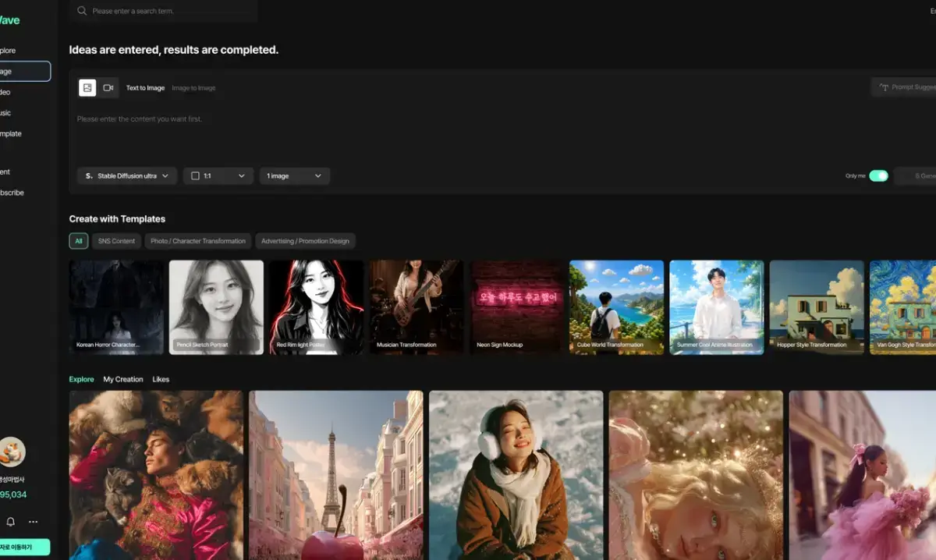Open the blonde glitter portrait gallery image

click(696, 475)
